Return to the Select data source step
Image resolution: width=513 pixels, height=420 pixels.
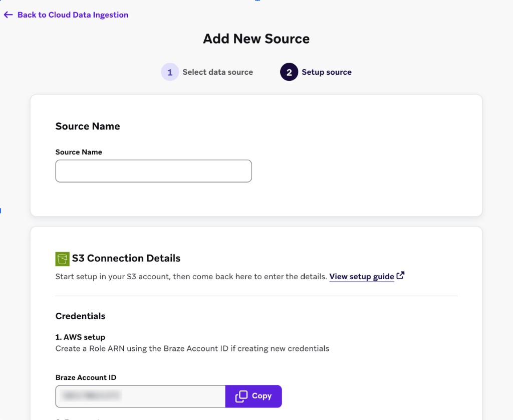pyautogui.click(x=217, y=72)
